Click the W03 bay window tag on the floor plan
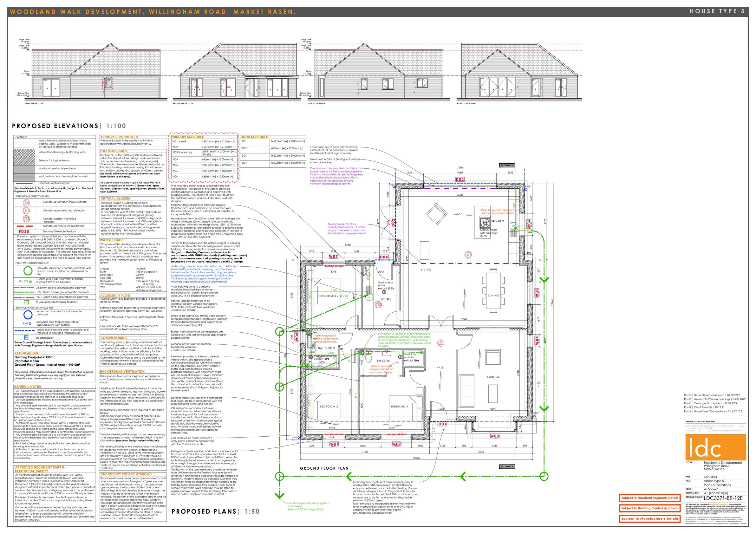Image resolution: width=756 pixels, height=534 pixels. pyautogui.click(x=495, y=436)
